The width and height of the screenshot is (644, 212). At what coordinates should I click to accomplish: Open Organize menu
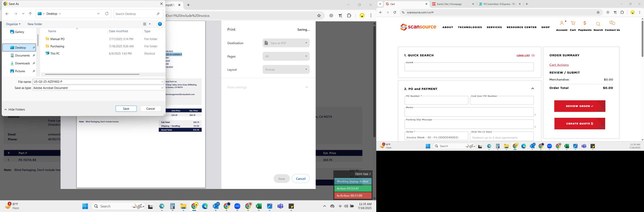13,24
